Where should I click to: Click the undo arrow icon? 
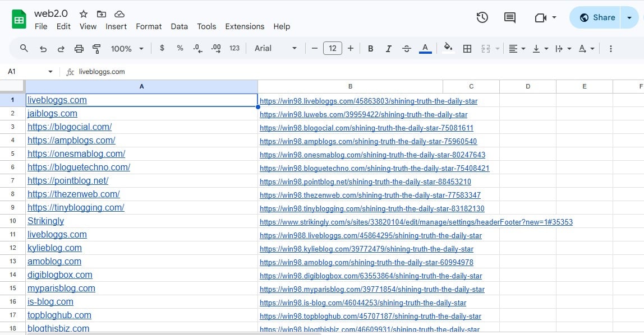coord(43,49)
